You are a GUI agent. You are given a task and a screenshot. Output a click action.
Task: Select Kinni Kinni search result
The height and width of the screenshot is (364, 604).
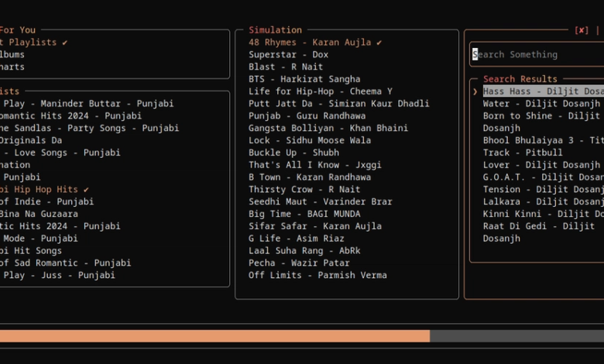[543, 214]
